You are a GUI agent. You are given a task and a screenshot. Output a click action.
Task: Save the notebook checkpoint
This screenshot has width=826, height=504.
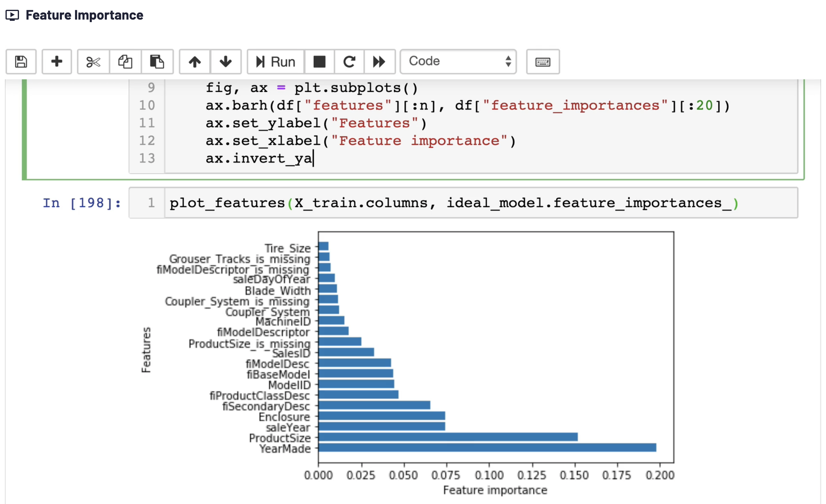(21, 62)
